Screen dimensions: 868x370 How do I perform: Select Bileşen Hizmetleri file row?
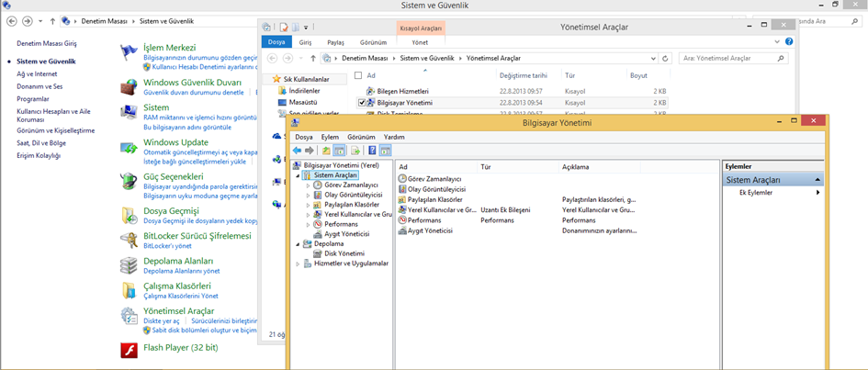click(511, 91)
